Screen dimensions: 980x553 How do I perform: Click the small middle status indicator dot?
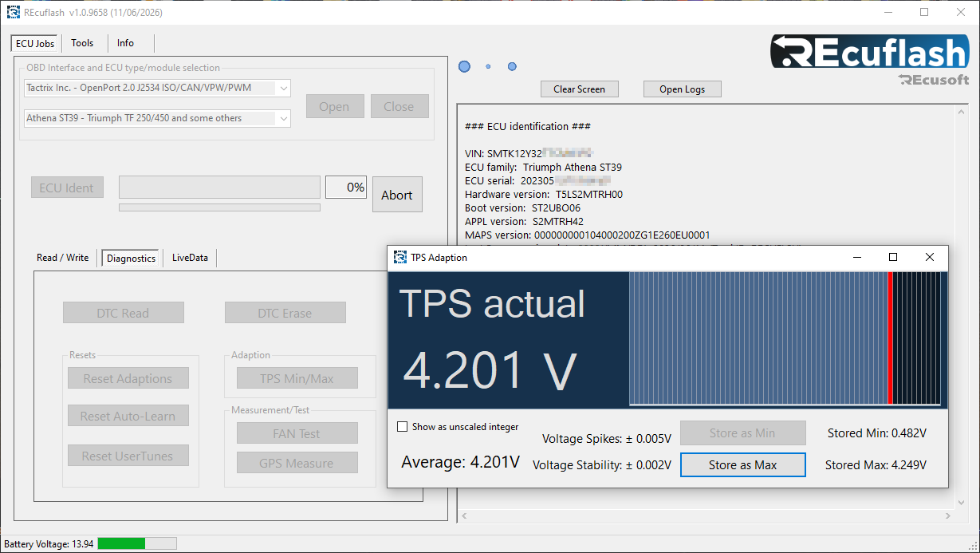(488, 67)
